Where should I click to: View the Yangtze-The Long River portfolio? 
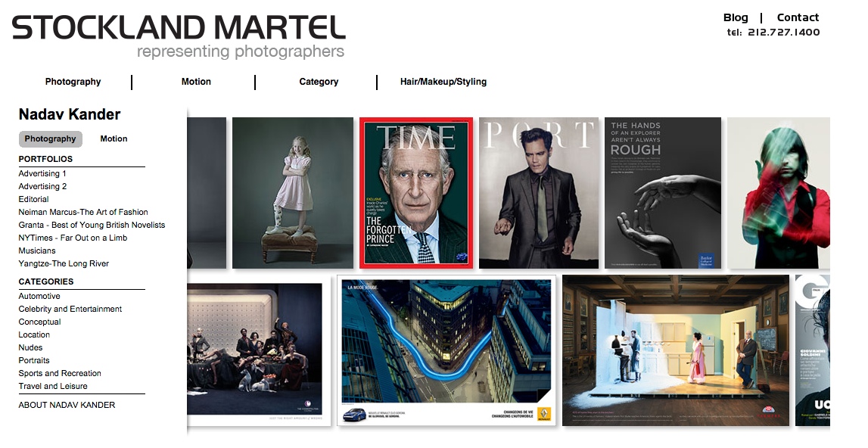pos(64,263)
